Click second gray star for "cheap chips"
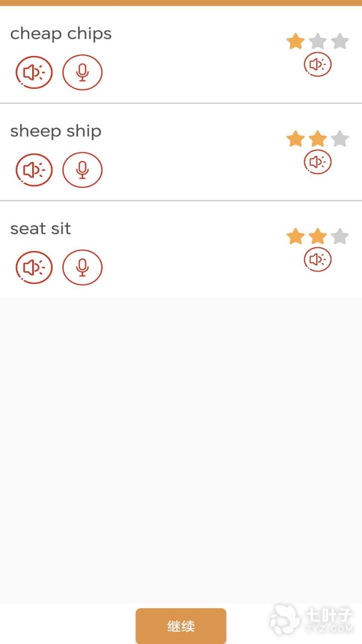Image resolution: width=362 pixels, height=644 pixels. 318,41
